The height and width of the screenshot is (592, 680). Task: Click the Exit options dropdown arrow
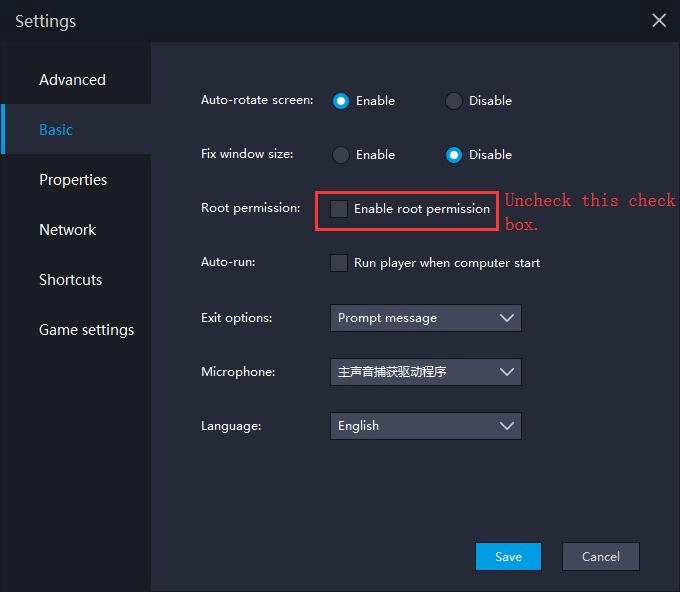tap(507, 318)
